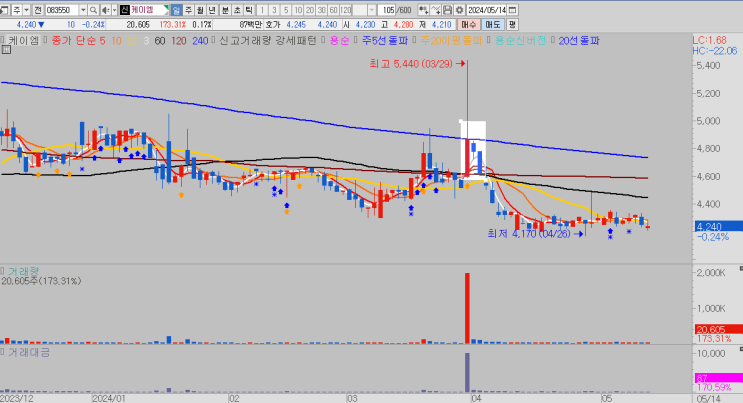The image size is (743, 403).
Task: Select second chart 초 period
Action: point(237,10)
